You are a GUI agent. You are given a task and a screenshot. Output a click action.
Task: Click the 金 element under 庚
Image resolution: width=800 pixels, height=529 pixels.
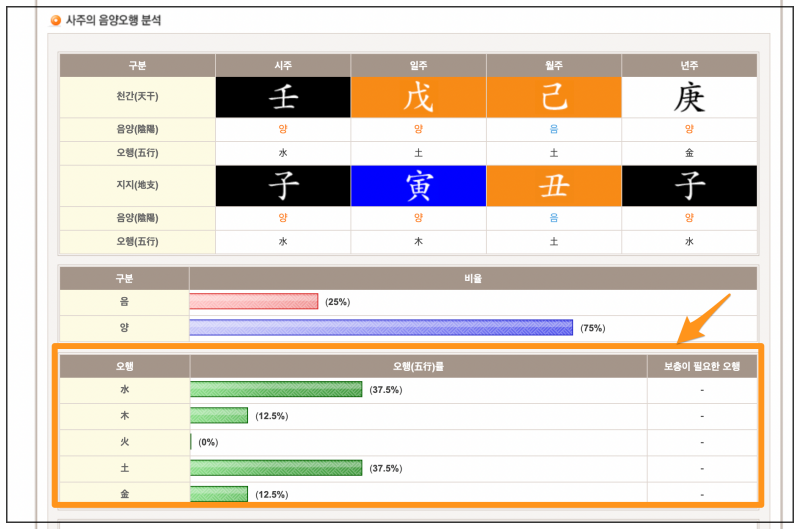point(689,153)
